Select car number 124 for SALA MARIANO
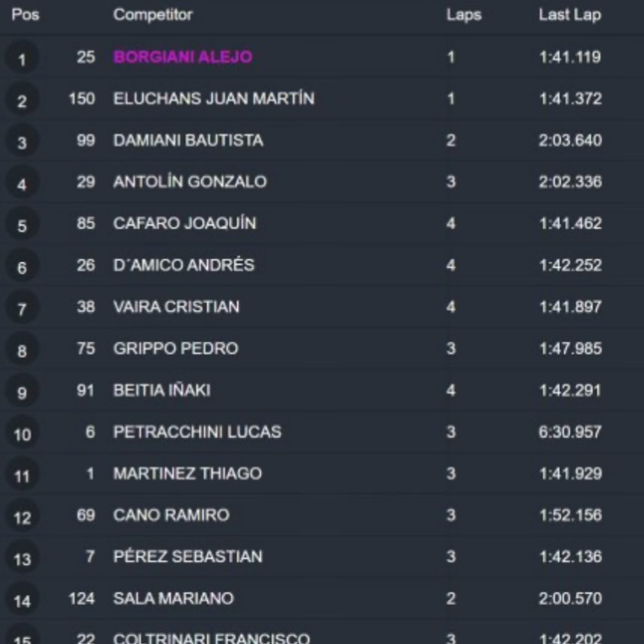Image resolution: width=644 pixels, height=644 pixels. (81, 598)
